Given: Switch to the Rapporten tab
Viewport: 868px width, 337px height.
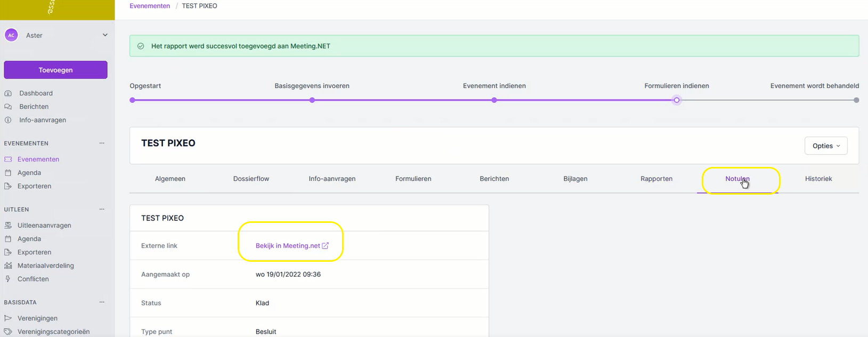Looking at the screenshot, I should (656, 179).
